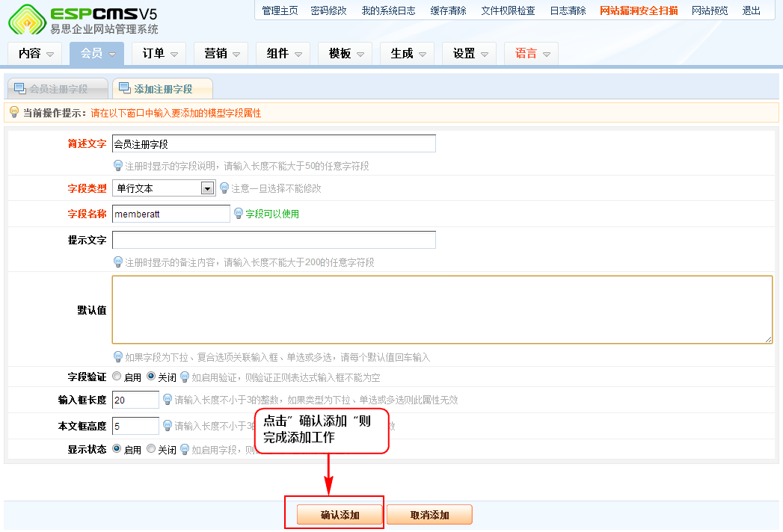Open the 网站漏洞安全扫描 link
The width and height of the screenshot is (783, 532).
click(x=639, y=10)
